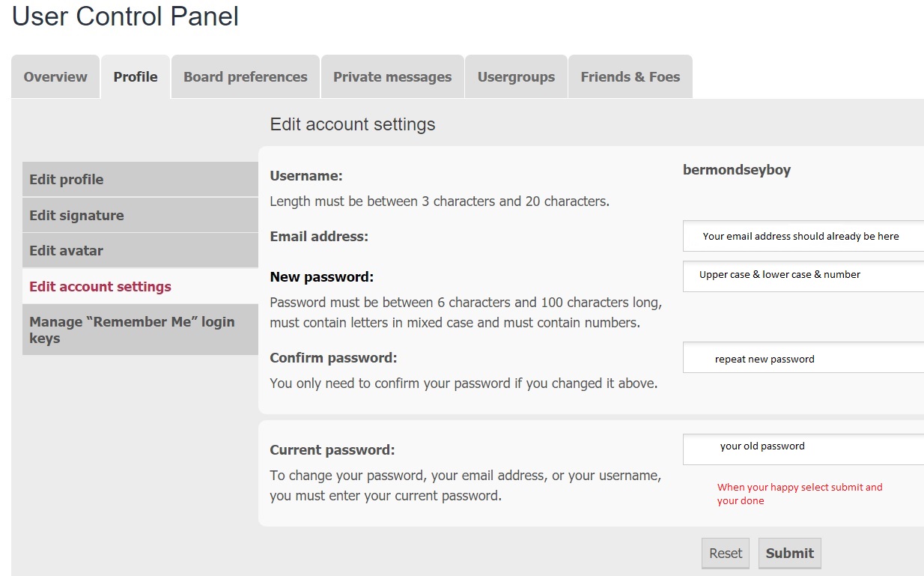
Task: Open the Overview tab
Action: pyautogui.click(x=55, y=77)
